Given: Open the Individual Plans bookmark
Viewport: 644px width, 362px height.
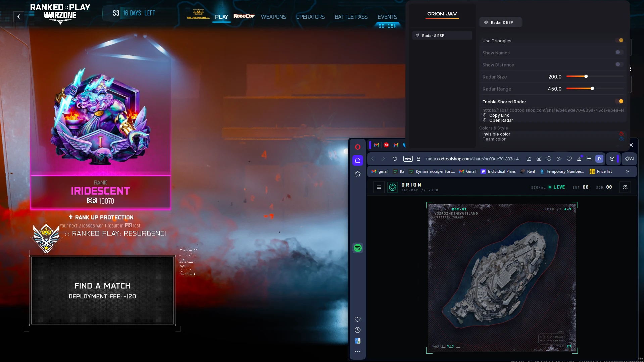Looking at the screenshot, I should click(x=498, y=171).
